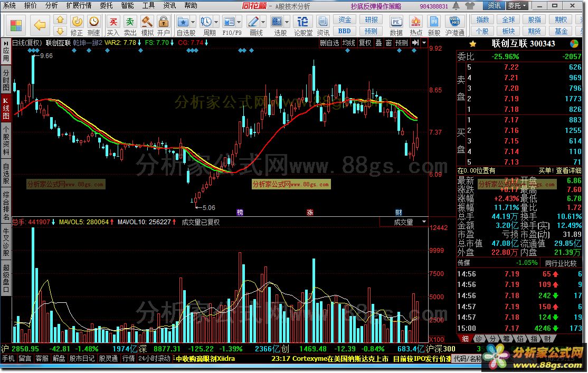The width and height of the screenshot is (588, 373).
Task: Click the 资金 button
Action: click(x=345, y=20)
